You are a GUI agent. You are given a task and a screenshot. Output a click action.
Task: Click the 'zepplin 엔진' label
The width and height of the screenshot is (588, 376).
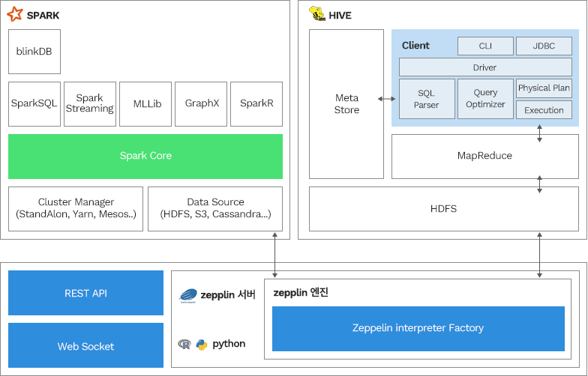pos(301,292)
